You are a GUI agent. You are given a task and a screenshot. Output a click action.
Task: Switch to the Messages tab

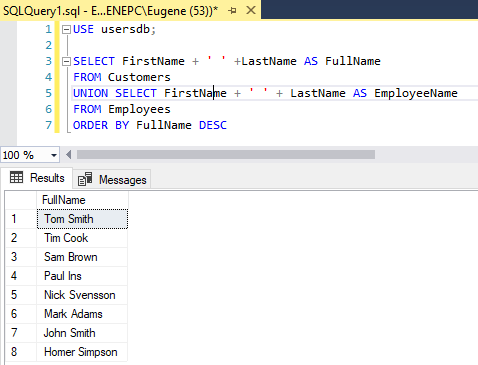(112, 180)
